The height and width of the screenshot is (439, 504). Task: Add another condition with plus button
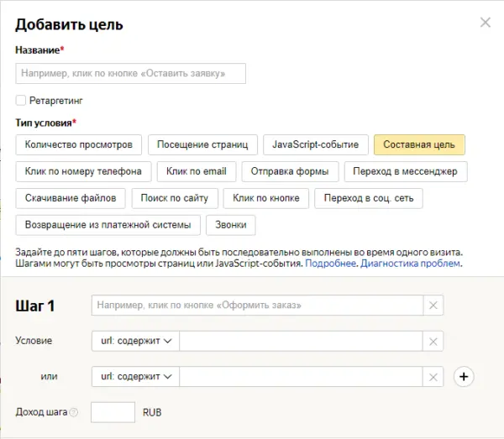pyautogui.click(x=463, y=377)
